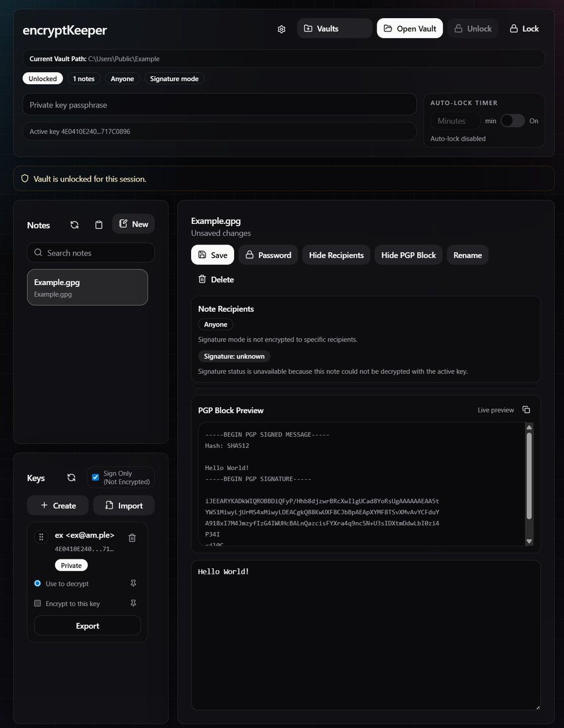Click the Signature mode badge

173,78
